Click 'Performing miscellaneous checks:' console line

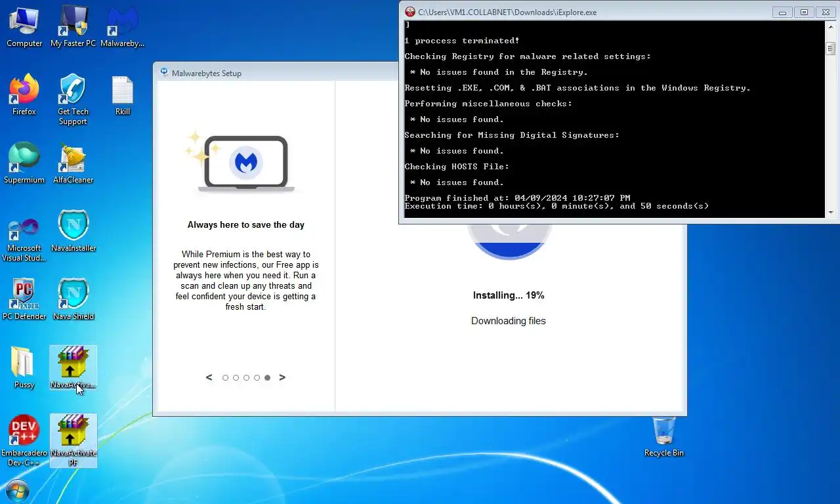488,104
